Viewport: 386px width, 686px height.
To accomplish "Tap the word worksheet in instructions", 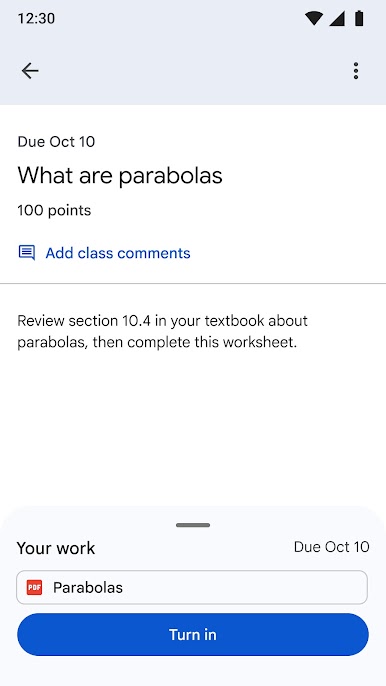I will pyautogui.click(x=260, y=342).
